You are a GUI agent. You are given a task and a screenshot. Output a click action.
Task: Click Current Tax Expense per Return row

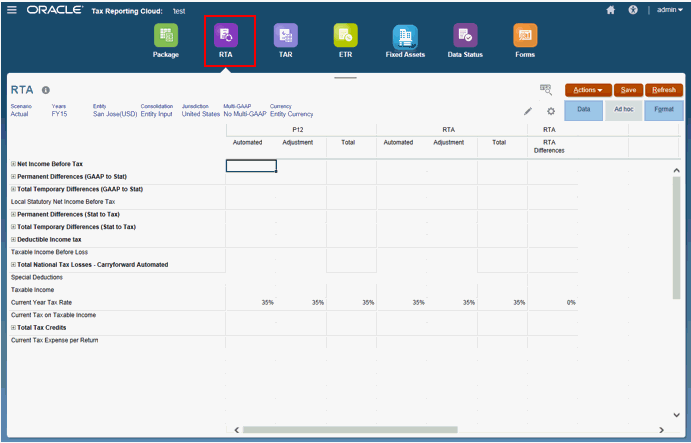pos(55,340)
